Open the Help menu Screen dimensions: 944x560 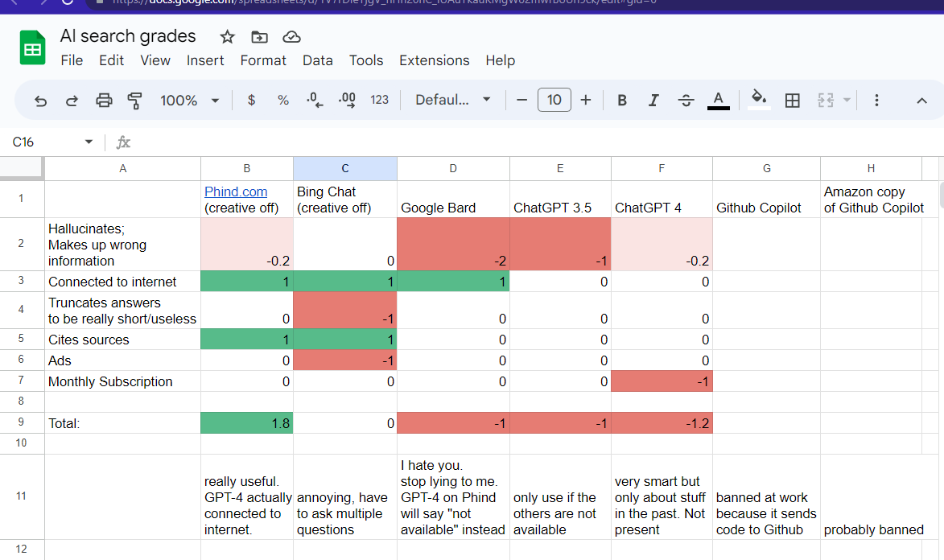coord(501,61)
